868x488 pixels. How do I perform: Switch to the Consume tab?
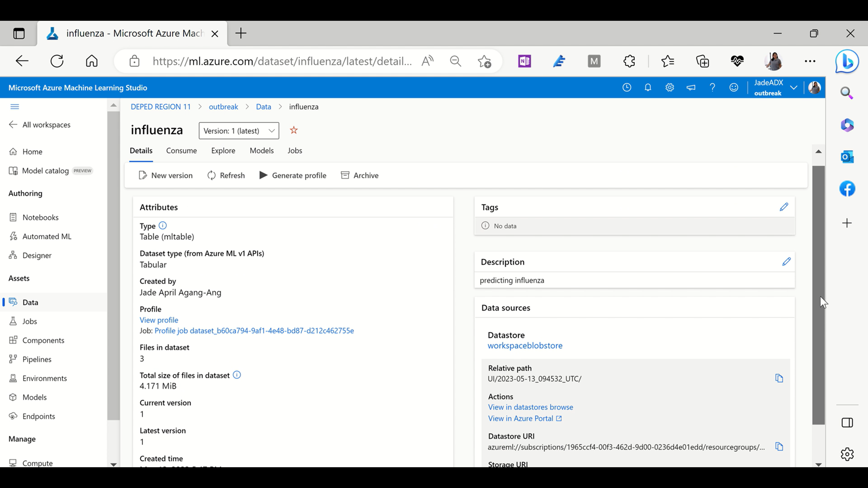point(181,150)
